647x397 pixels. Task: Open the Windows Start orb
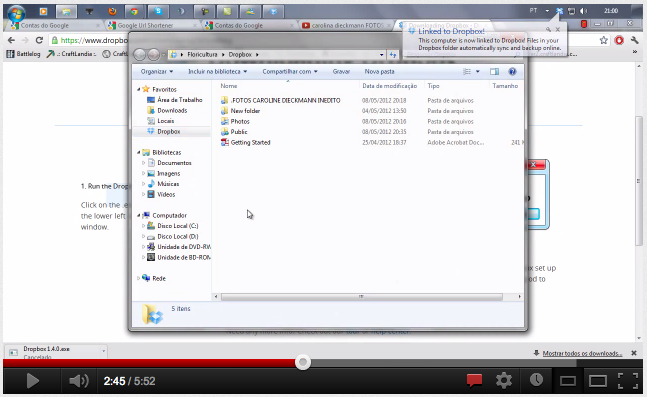click(16, 13)
